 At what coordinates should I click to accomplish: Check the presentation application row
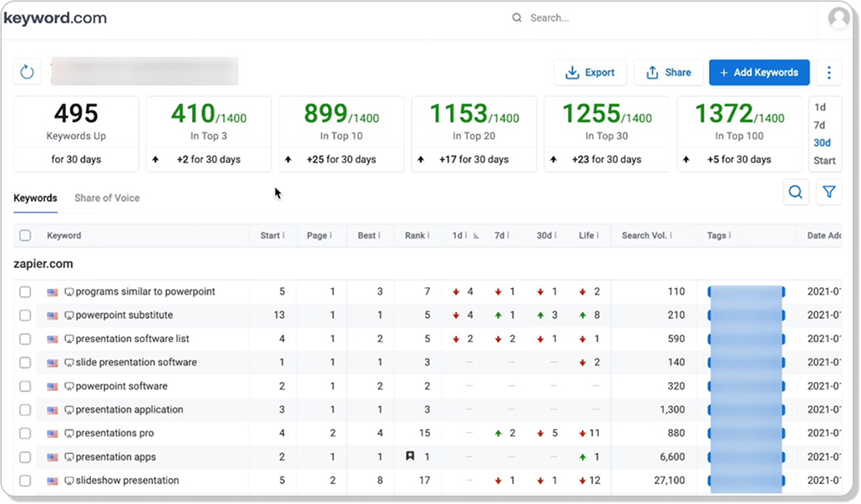tap(25, 410)
